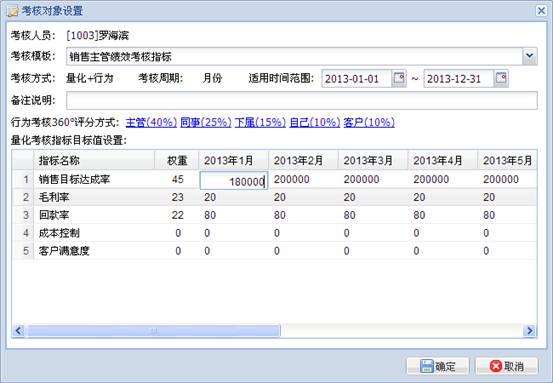Click row number 3 header
Image resolution: width=553 pixels, height=383 pixels.
[23, 215]
